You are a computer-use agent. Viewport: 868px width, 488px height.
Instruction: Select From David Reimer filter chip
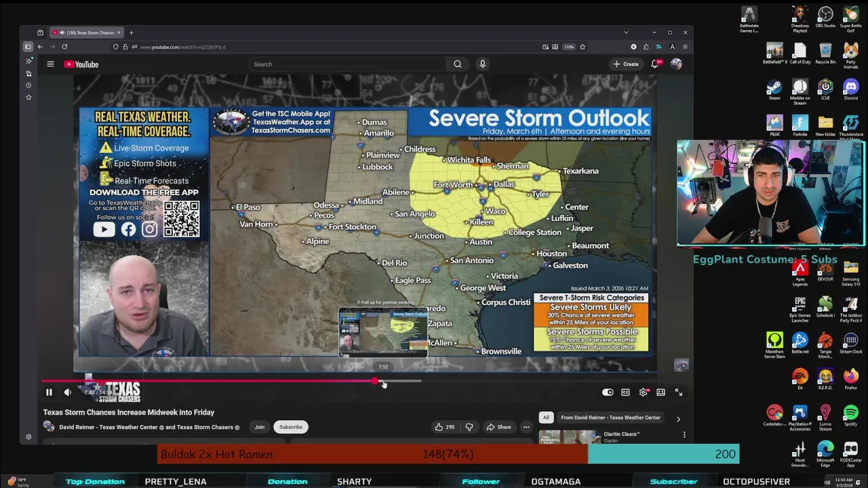(610, 418)
